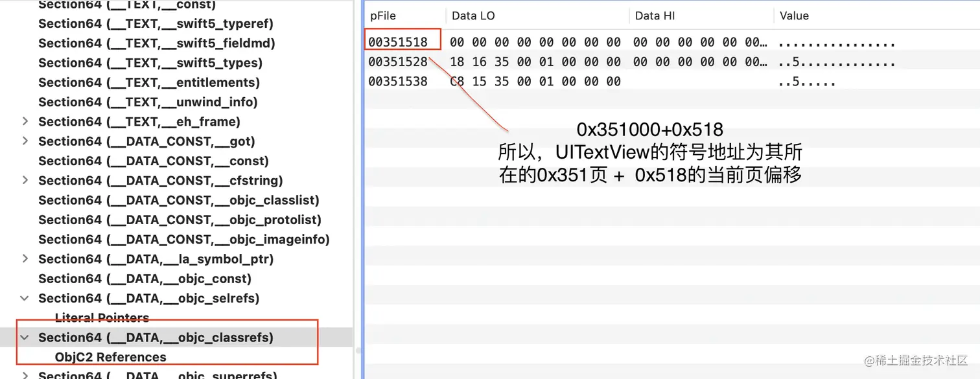Viewport: 980px width, 379px height.
Task: Select Section64 (__DATA_CONST,__objc_imageinfo)
Action: pyautogui.click(x=184, y=239)
